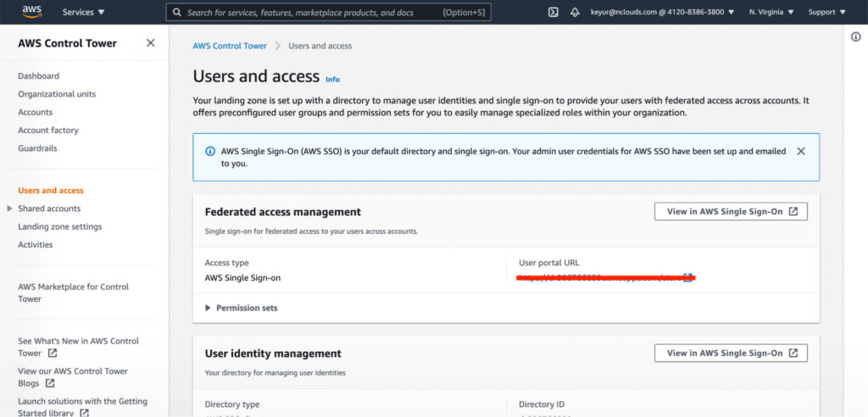Open the CloudShell terminal icon
Viewport: 868px width, 417px height.
pos(553,12)
